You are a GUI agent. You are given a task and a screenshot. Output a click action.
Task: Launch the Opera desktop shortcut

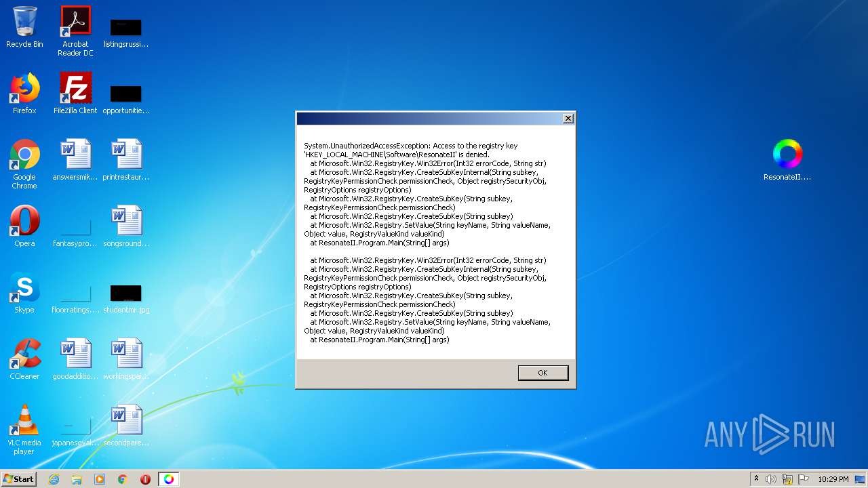coord(24,226)
